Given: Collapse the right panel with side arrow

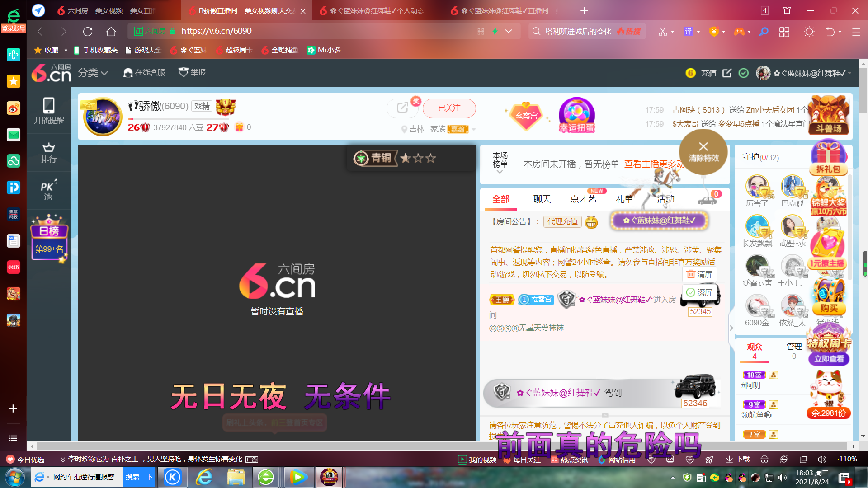Looking at the screenshot, I should click(x=732, y=328).
